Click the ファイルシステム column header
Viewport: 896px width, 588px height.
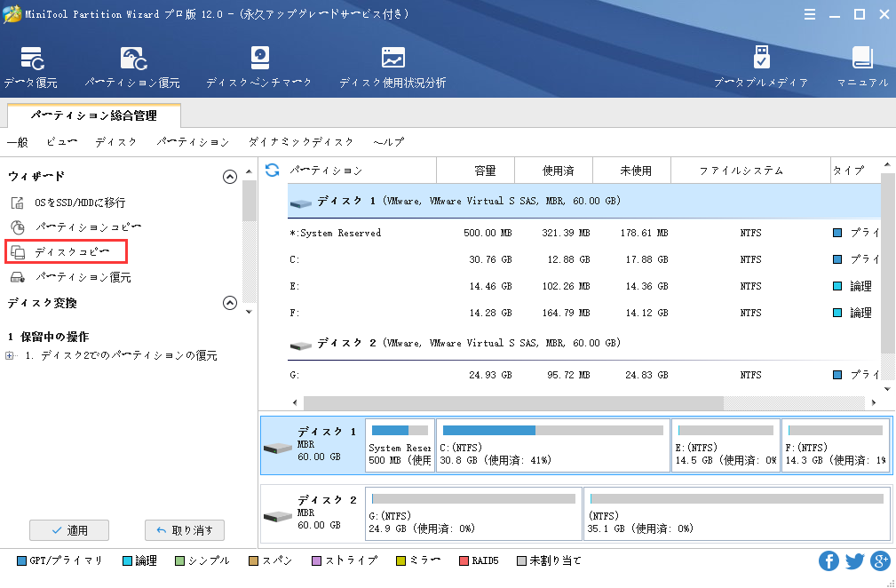tap(750, 171)
